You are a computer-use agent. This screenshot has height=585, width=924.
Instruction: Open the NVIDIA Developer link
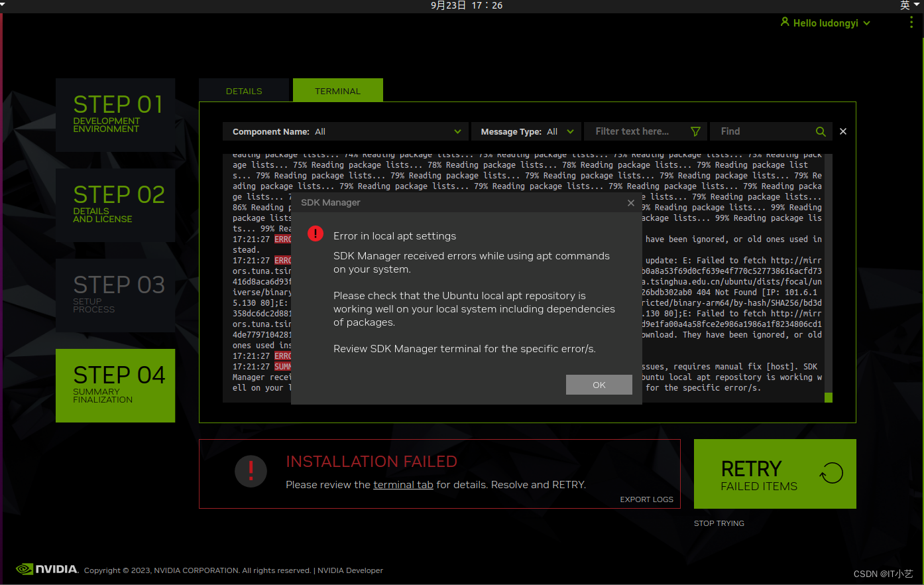tap(350, 570)
